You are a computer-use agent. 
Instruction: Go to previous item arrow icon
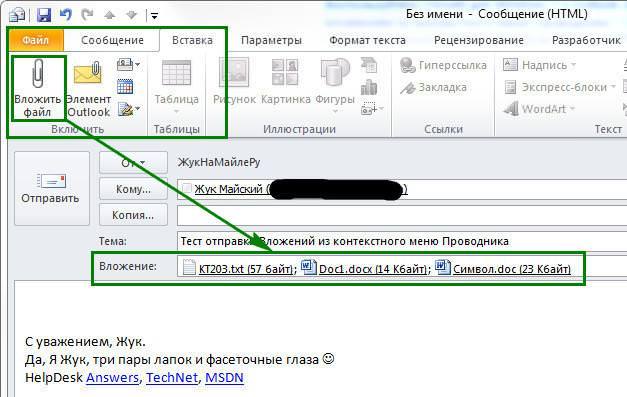pyautogui.click(x=110, y=15)
